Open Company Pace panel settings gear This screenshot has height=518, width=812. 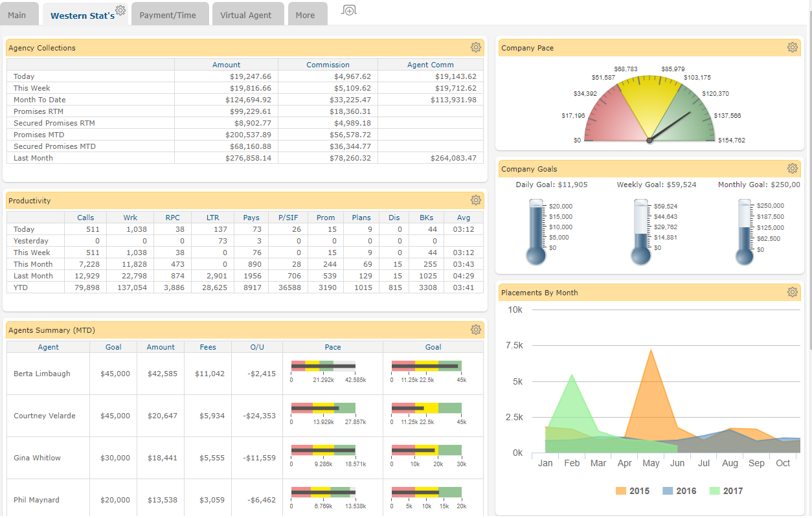[x=793, y=47]
